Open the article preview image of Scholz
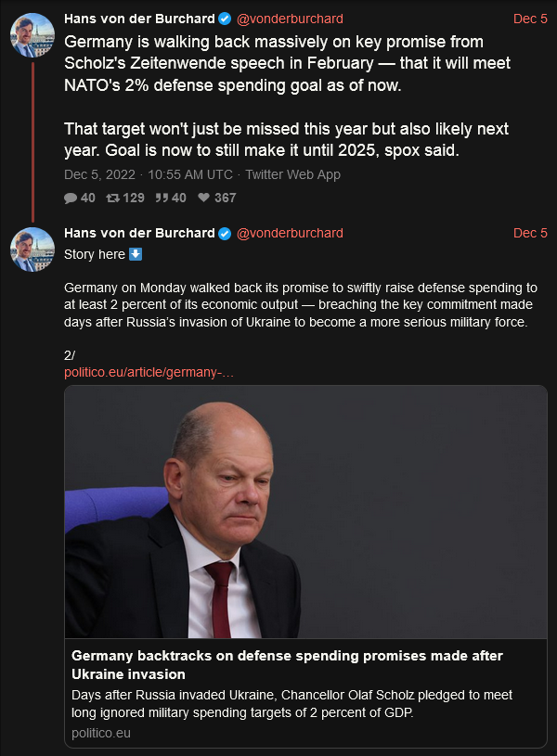The width and height of the screenshot is (557, 756). [x=304, y=510]
